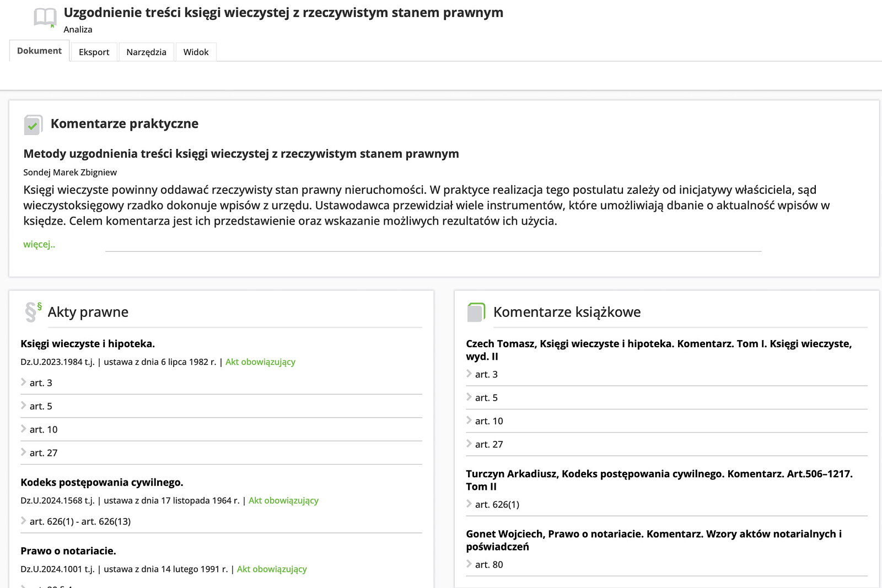Click the 'więcej..' link
The image size is (882, 588).
click(x=39, y=244)
